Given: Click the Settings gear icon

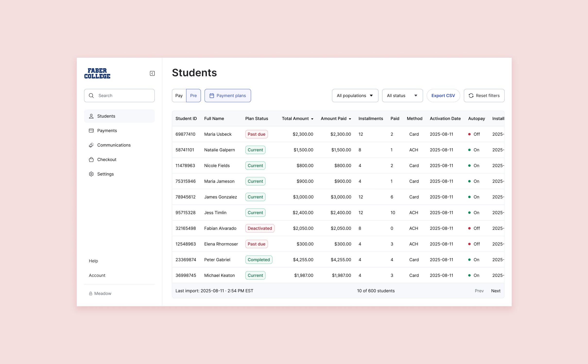Looking at the screenshot, I should point(91,174).
